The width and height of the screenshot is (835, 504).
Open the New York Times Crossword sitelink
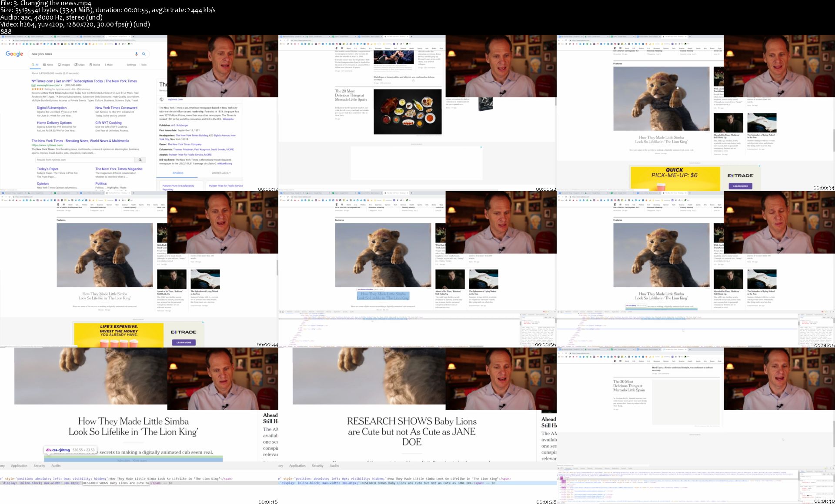pyautogui.click(x=116, y=108)
